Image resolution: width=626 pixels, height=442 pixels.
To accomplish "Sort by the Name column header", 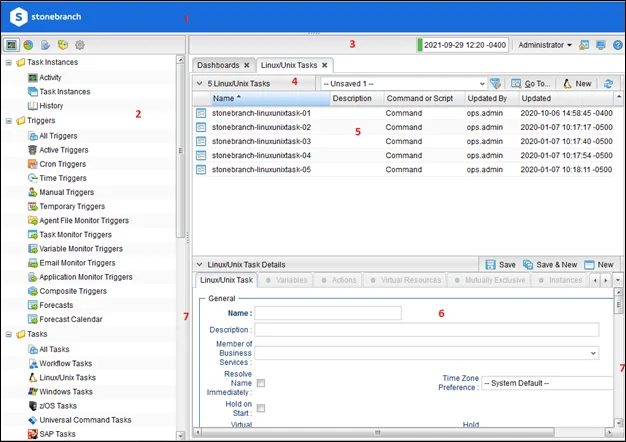I will [270, 98].
